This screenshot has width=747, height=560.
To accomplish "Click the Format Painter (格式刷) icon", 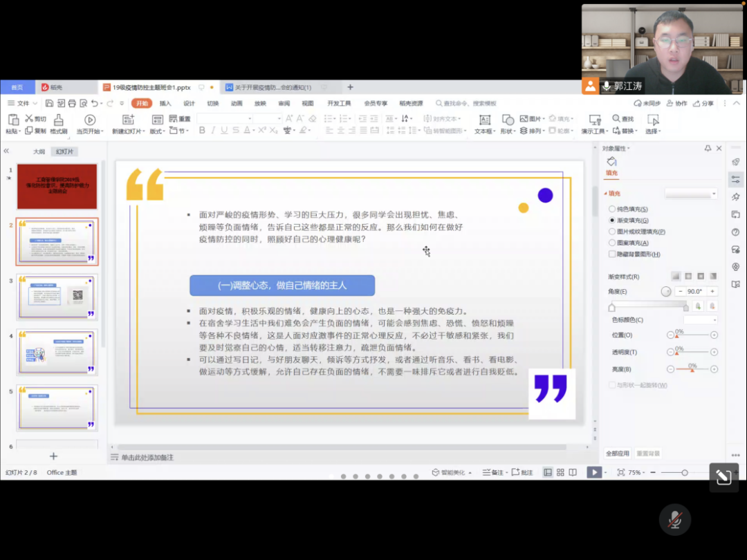I will (x=58, y=120).
